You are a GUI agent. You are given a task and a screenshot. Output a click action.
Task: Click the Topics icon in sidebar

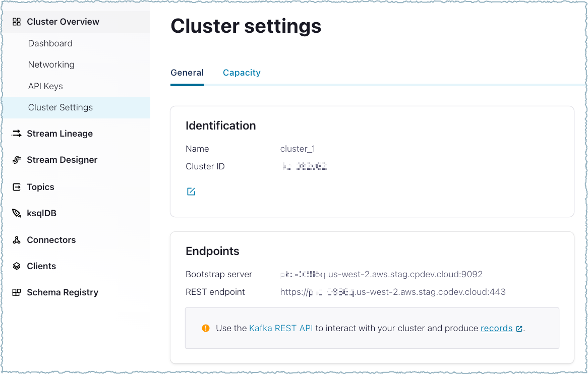(x=17, y=187)
